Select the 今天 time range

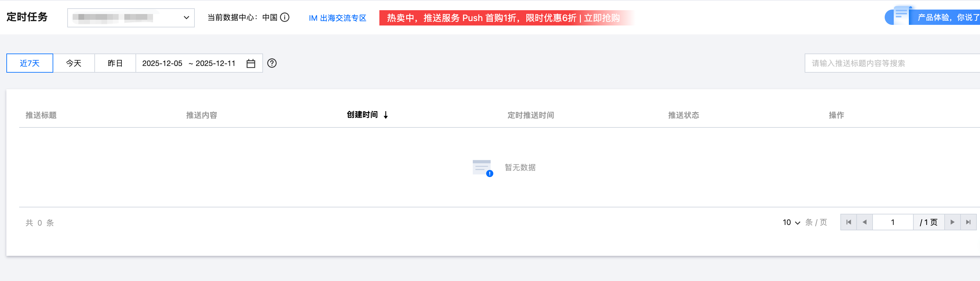click(73, 63)
